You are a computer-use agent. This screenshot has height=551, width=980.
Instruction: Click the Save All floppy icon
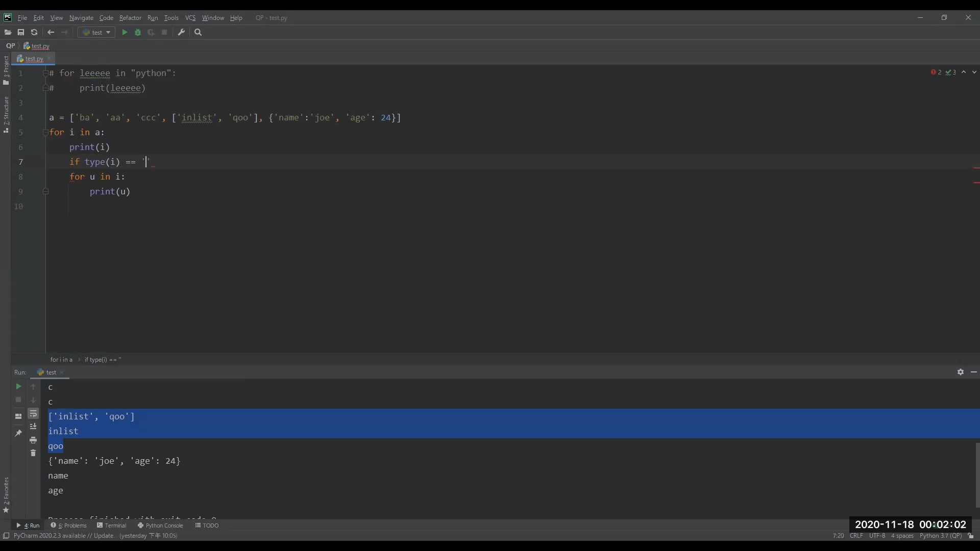tap(21, 32)
